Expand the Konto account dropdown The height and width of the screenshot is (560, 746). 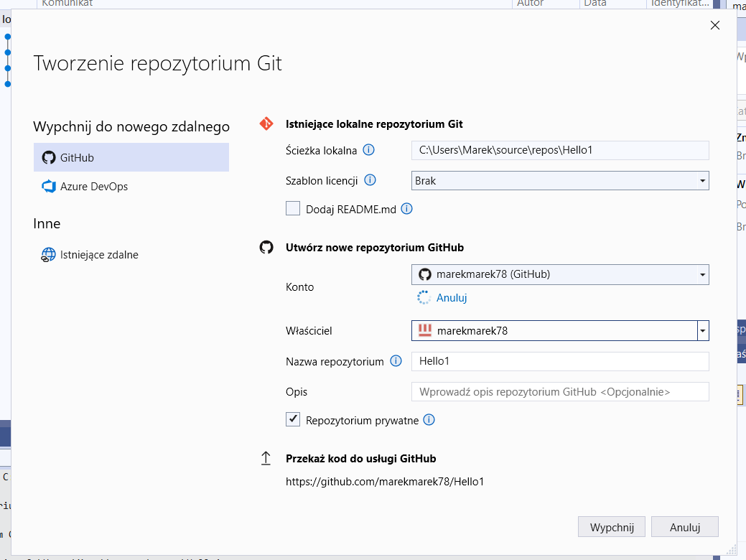[560, 274]
